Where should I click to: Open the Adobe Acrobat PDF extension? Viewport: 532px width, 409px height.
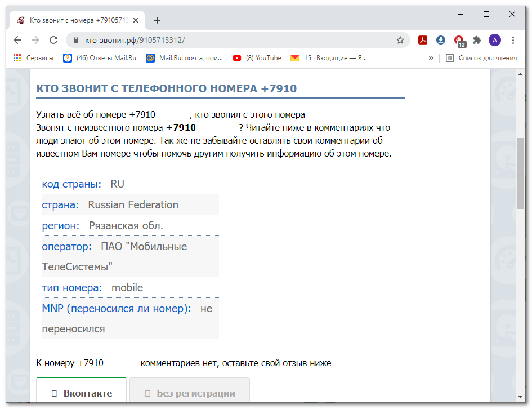423,40
